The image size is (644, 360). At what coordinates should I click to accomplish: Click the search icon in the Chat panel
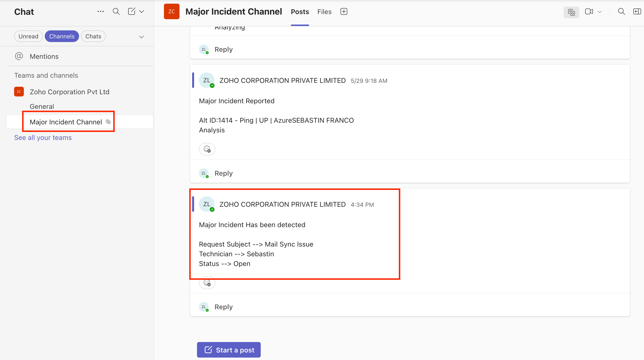(116, 11)
